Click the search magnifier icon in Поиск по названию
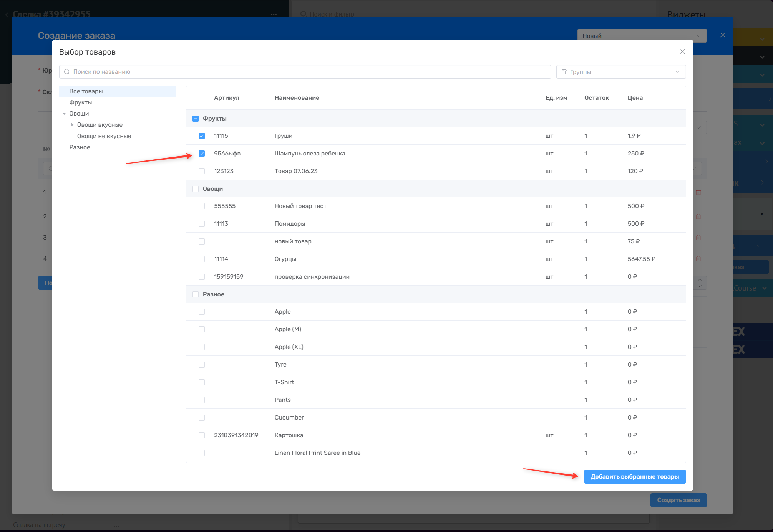Viewport: 773px width, 532px height. click(67, 72)
